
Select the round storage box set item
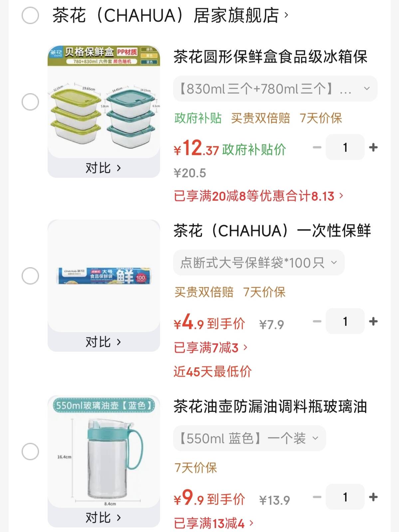coord(30,102)
